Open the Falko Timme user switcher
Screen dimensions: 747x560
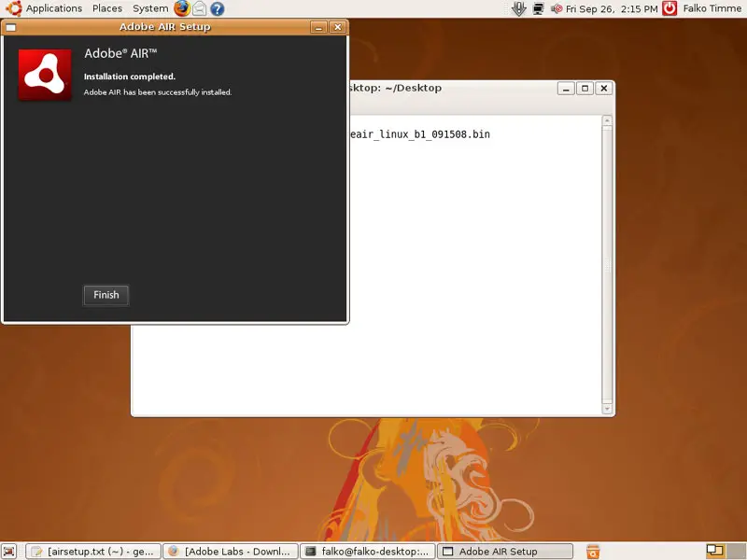click(712, 8)
